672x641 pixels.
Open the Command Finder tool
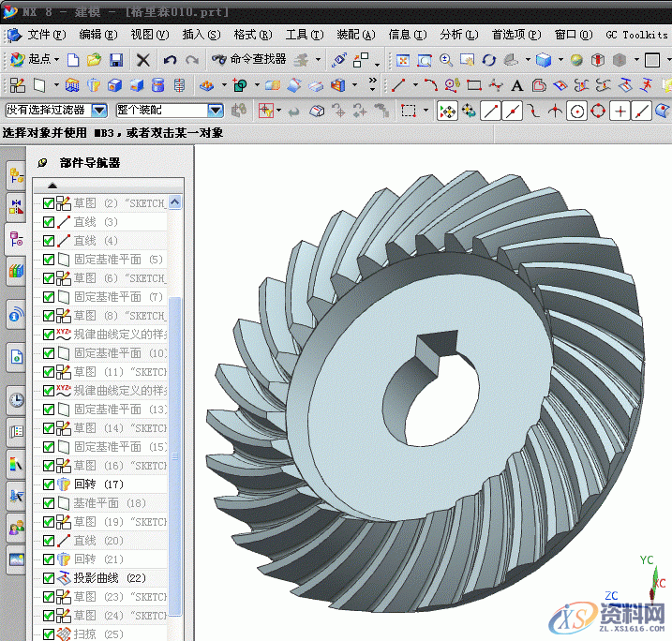(x=248, y=60)
